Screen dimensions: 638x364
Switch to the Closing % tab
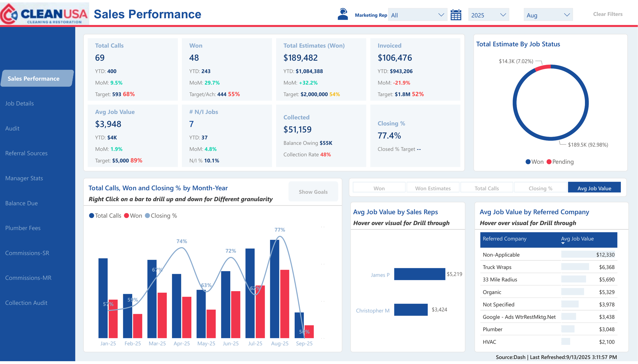pyautogui.click(x=541, y=188)
